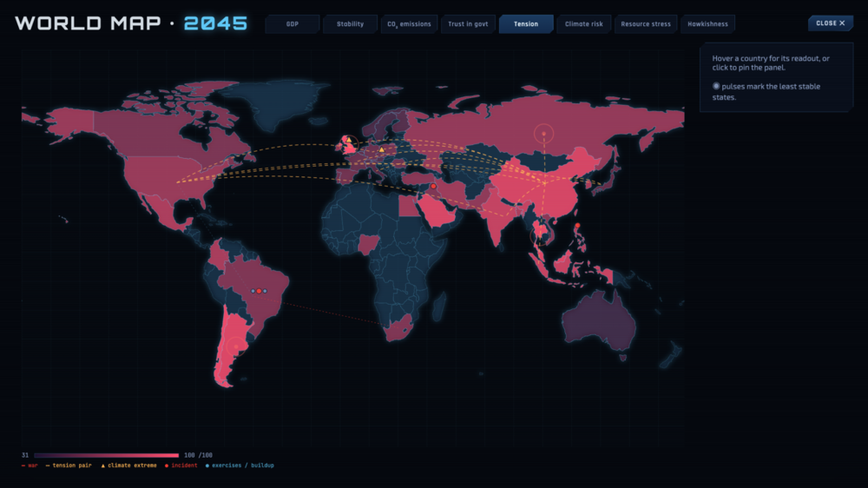
Task: Click the 'Hover a country for its readout' hint
Action: pyautogui.click(x=771, y=63)
